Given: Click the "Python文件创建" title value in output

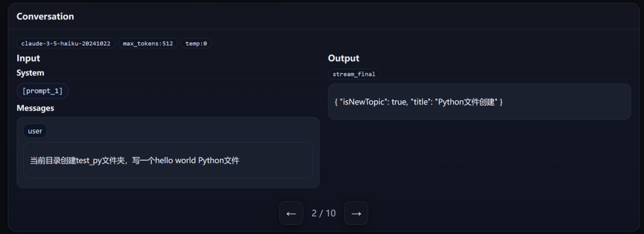Looking at the screenshot, I should (x=466, y=102).
